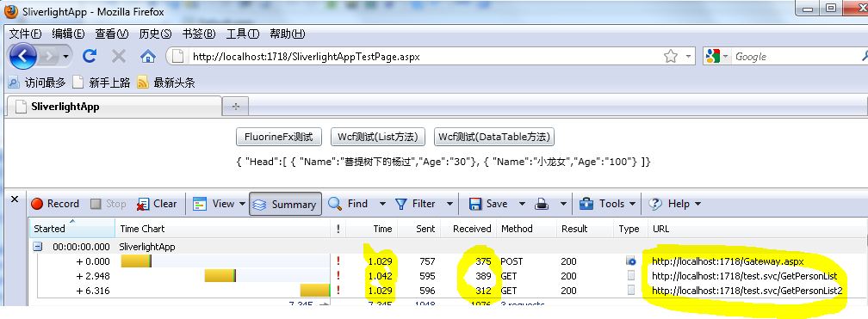Click the Wcf测试(DataTable方法) button
The width and height of the screenshot is (868, 319).
tap(494, 137)
